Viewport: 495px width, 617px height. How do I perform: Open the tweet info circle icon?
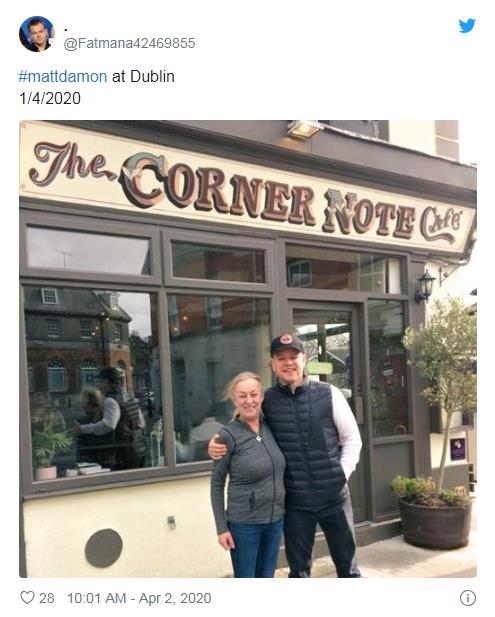click(467, 598)
